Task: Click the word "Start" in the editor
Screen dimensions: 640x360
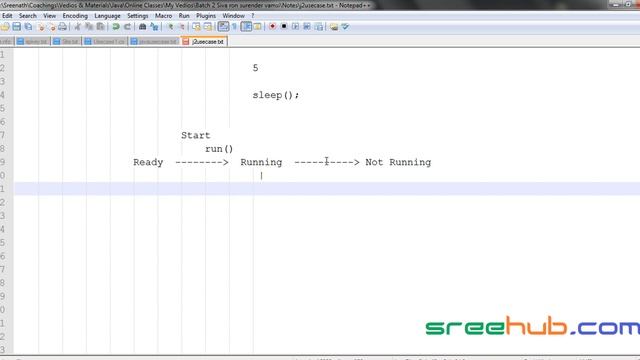Action: coord(196,135)
